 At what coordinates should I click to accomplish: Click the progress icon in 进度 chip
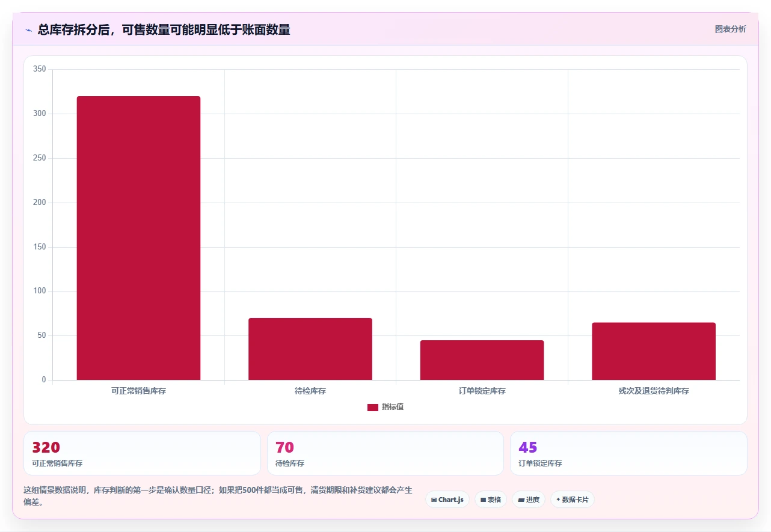point(521,500)
